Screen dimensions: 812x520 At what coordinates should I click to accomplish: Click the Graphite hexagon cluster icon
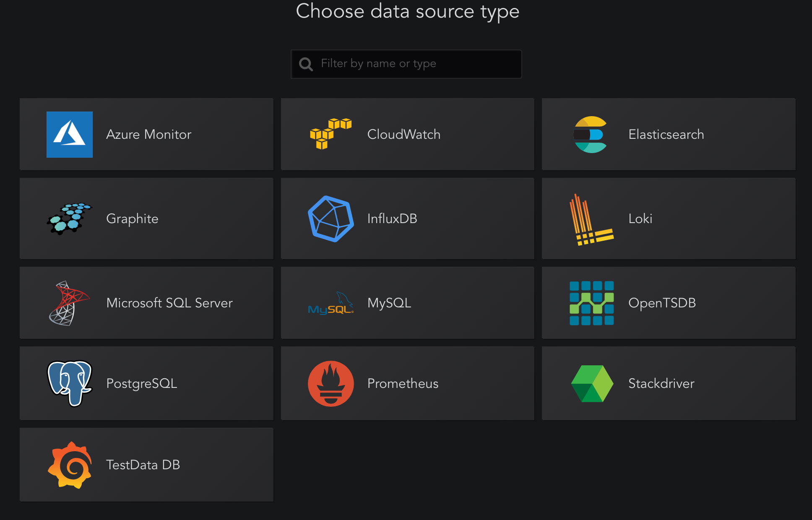coord(69,218)
